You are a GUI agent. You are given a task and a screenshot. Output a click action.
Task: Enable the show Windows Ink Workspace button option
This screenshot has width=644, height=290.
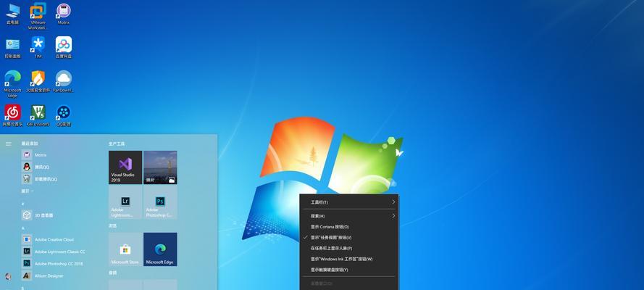348,260
